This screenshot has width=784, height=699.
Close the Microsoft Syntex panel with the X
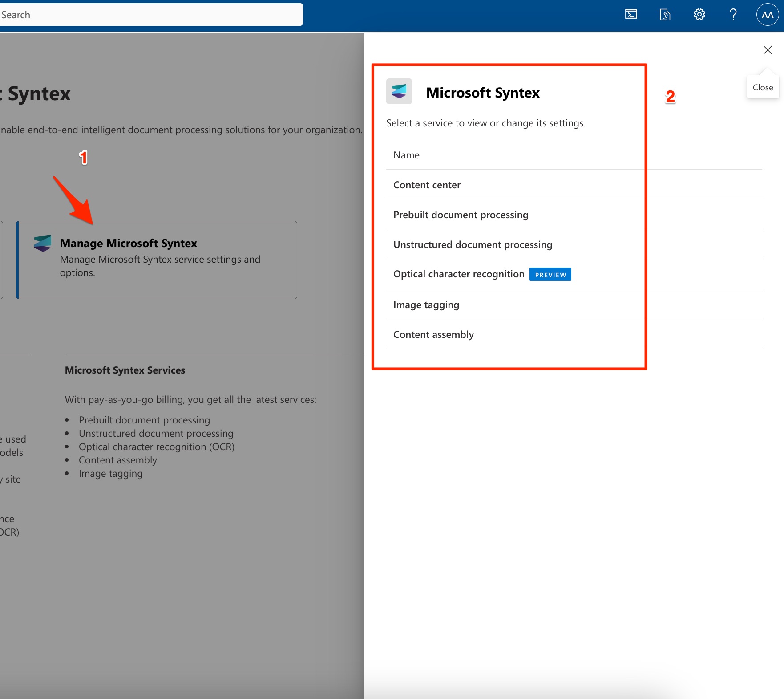(x=768, y=50)
